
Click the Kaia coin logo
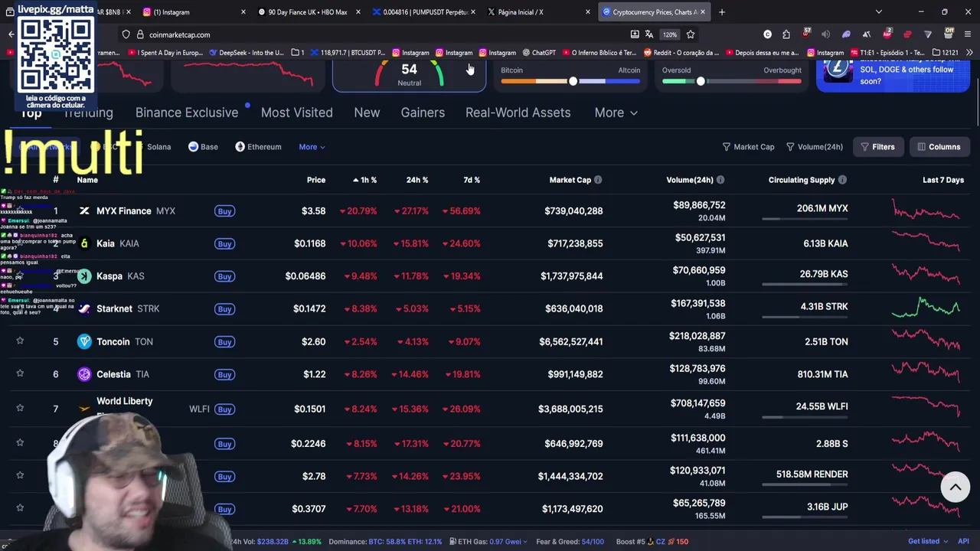pos(84,243)
